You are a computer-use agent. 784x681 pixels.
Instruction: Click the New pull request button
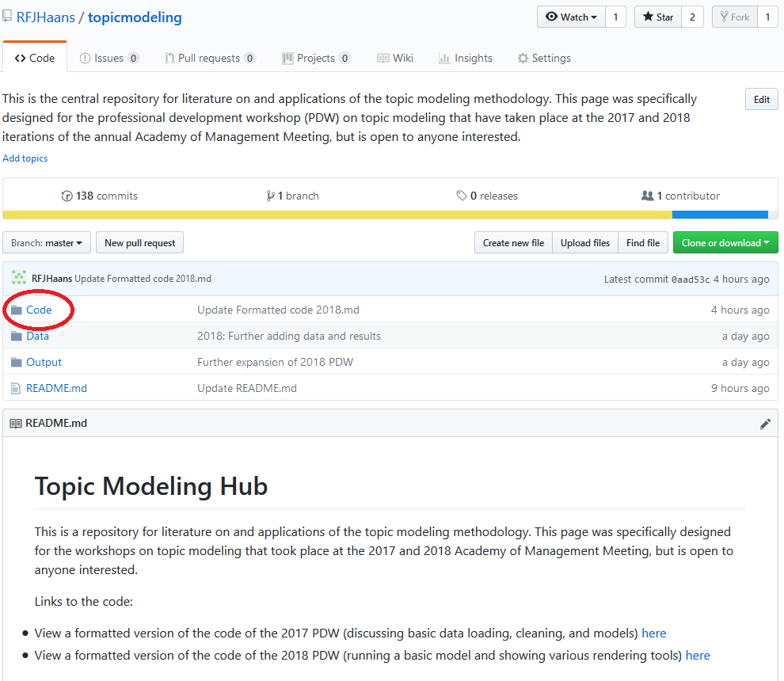pyautogui.click(x=139, y=242)
